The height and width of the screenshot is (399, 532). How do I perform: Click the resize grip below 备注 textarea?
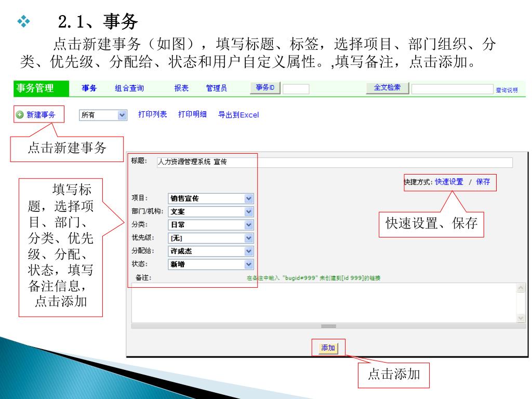pos(328,326)
